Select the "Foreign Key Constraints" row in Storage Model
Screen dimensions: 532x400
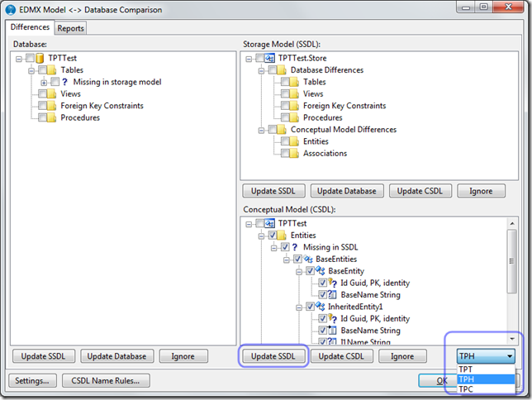tap(344, 106)
